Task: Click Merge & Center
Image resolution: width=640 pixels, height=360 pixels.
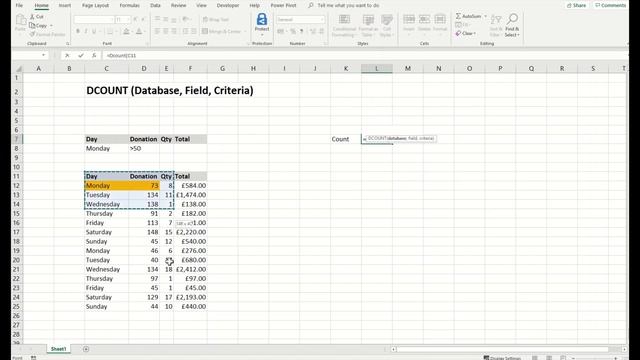Action: (222, 31)
